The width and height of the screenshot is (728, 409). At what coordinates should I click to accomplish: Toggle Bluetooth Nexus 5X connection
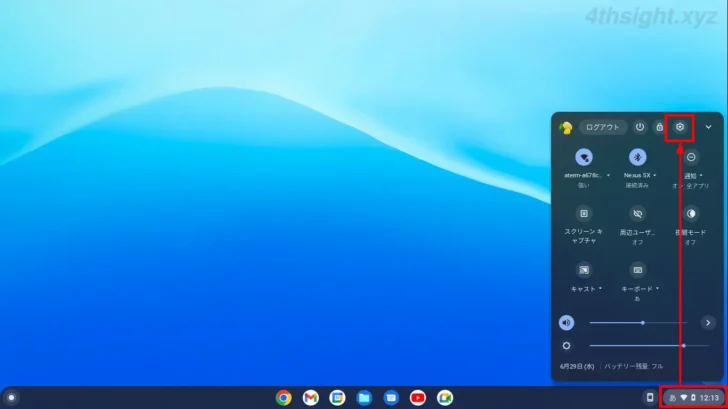(637, 157)
